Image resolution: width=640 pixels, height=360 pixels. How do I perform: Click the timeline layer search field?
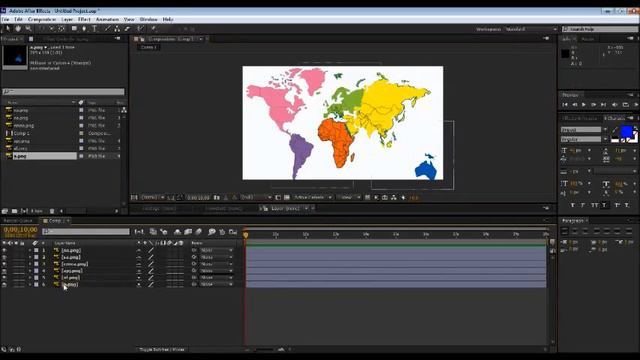[x=86, y=232]
